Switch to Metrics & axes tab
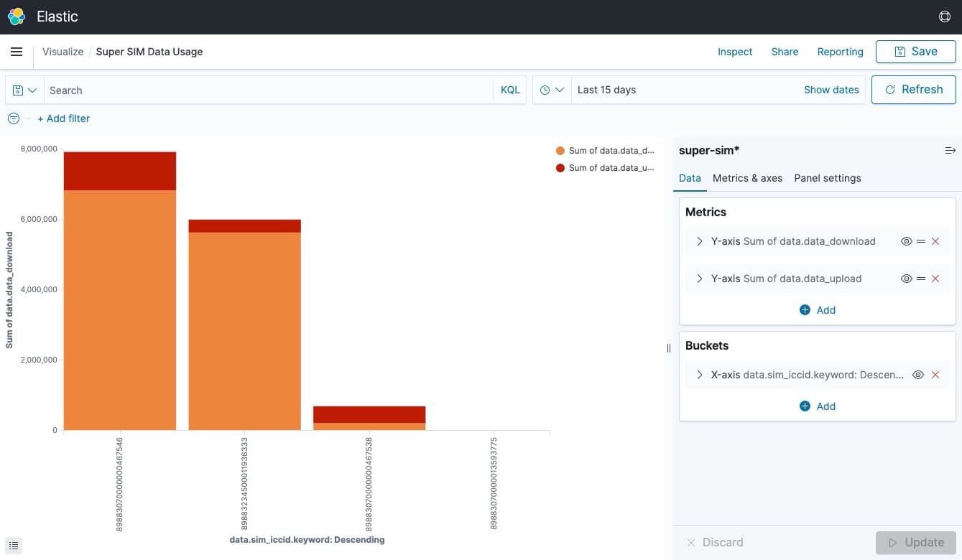 (x=747, y=178)
